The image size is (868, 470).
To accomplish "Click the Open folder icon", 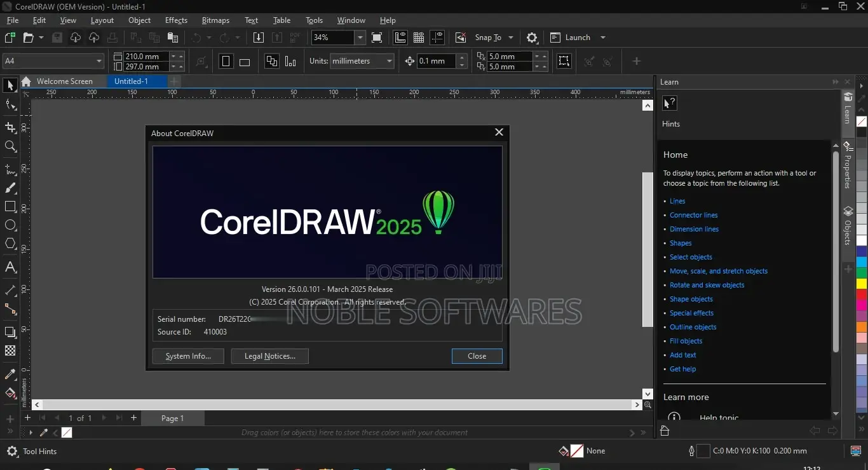I will tap(29, 38).
